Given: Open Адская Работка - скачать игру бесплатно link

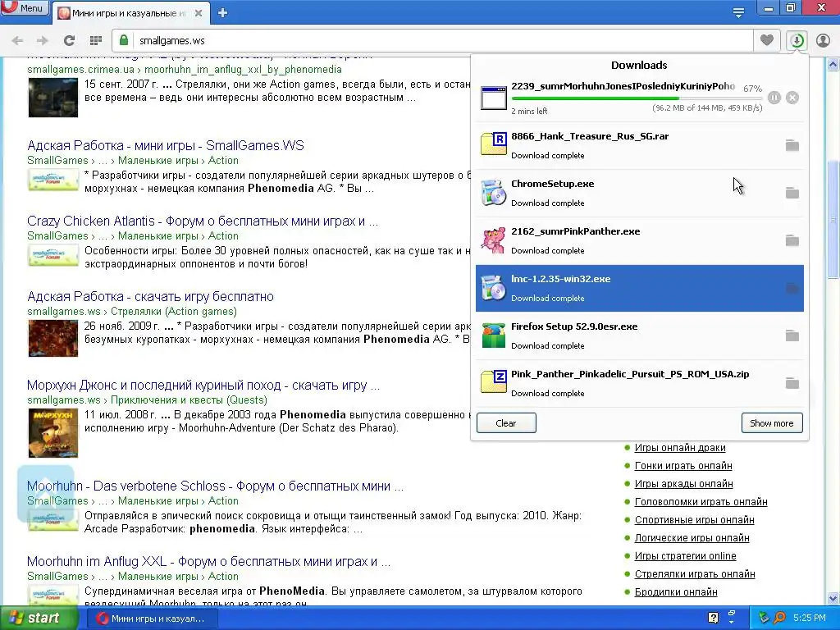Looking at the screenshot, I should 151,297.
